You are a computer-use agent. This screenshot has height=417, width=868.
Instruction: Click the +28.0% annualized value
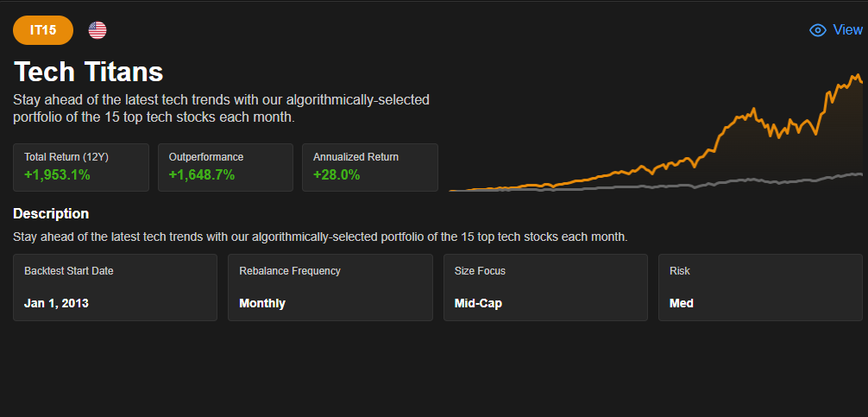click(337, 175)
